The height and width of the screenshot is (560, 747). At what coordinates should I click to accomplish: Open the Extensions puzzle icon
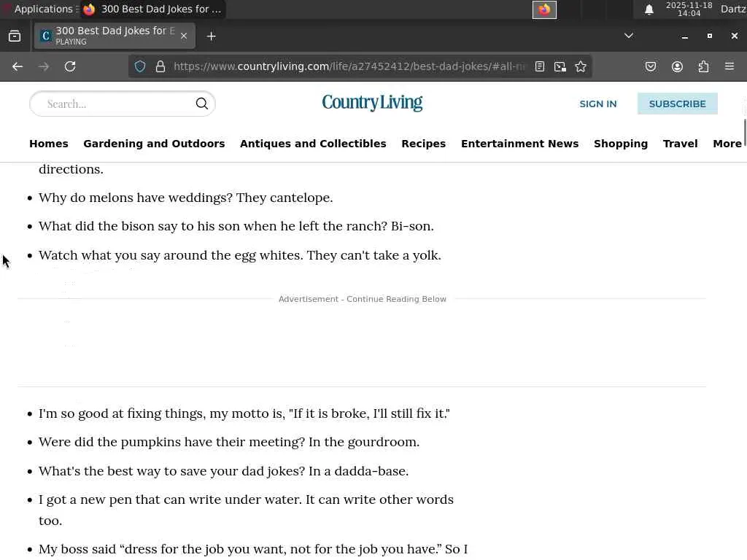point(704,66)
